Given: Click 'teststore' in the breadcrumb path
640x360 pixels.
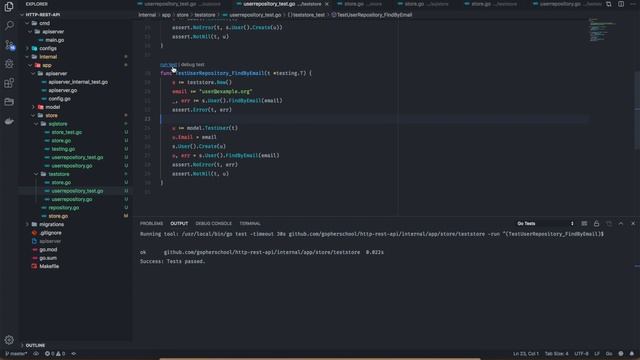Looking at the screenshot, I should point(204,15).
